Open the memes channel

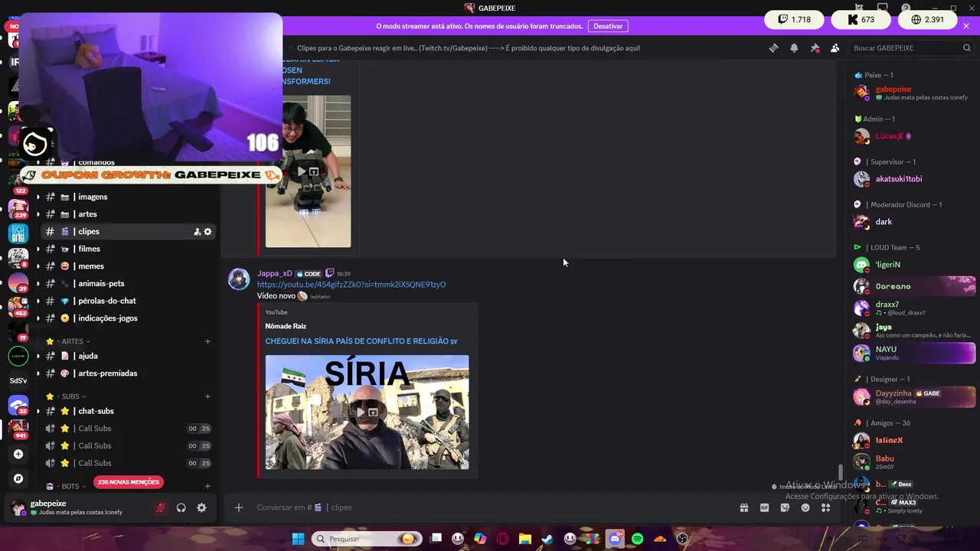tap(126, 266)
